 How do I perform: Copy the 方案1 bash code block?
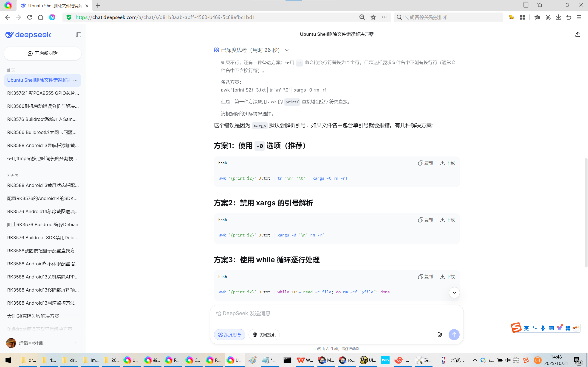tap(425, 163)
